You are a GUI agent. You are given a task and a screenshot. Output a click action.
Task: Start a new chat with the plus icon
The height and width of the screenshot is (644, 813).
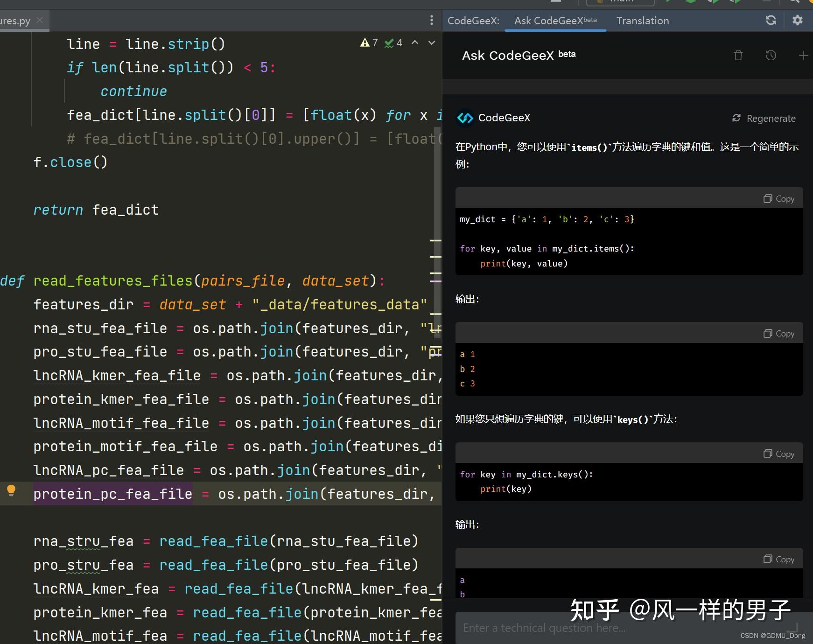(804, 55)
